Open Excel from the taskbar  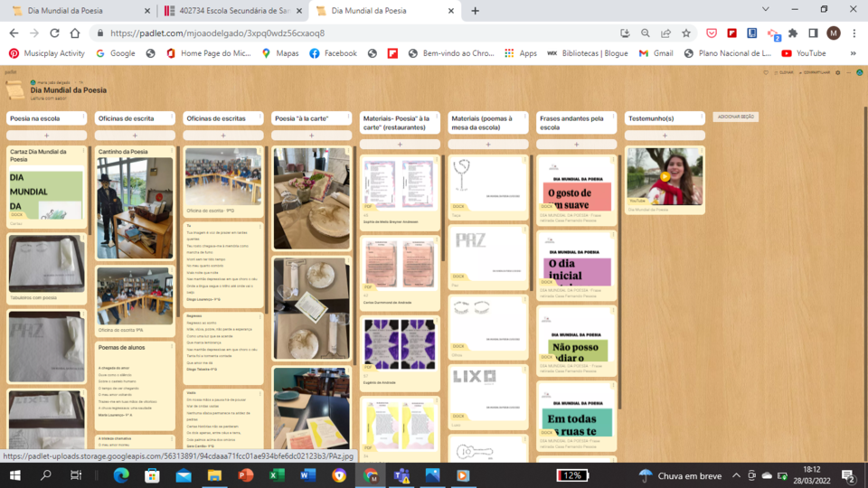pyautogui.click(x=277, y=475)
